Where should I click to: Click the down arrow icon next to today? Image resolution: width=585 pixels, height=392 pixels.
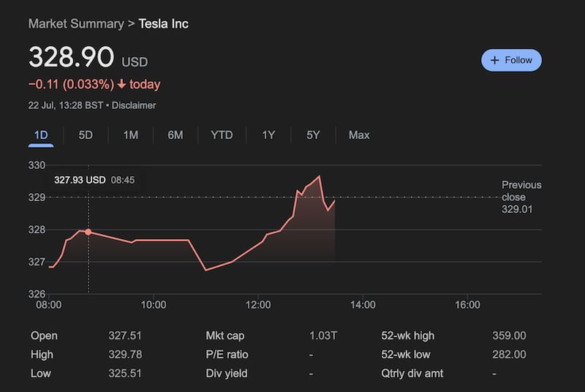click(121, 84)
